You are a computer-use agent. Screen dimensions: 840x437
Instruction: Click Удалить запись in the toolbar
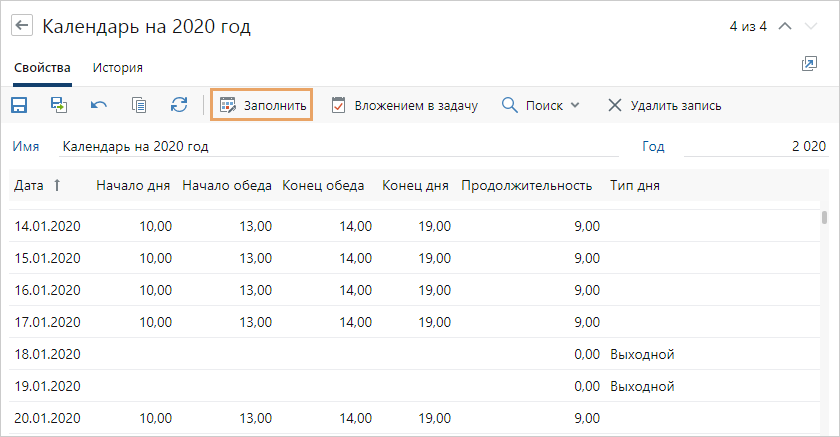(664, 105)
